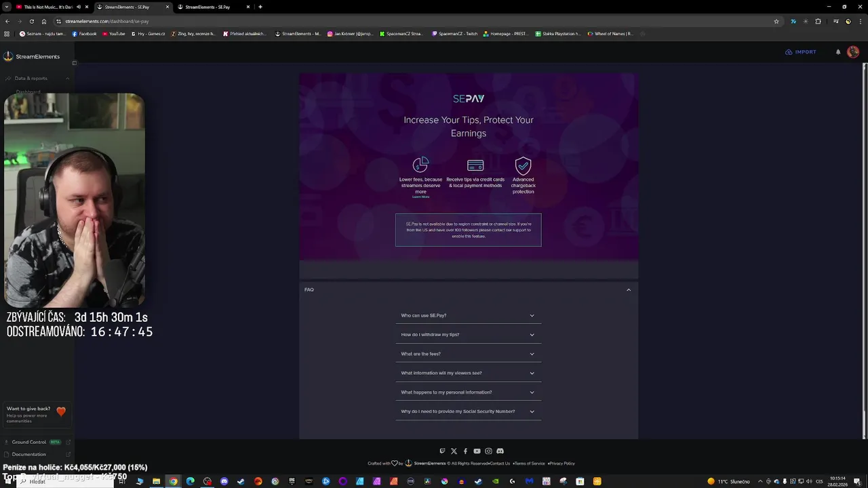Image resolution: width=868 pixels, height=488 pixels.
Task: Open StreamElements X (Twitter) footer icon
Action: tap(454, 451)
